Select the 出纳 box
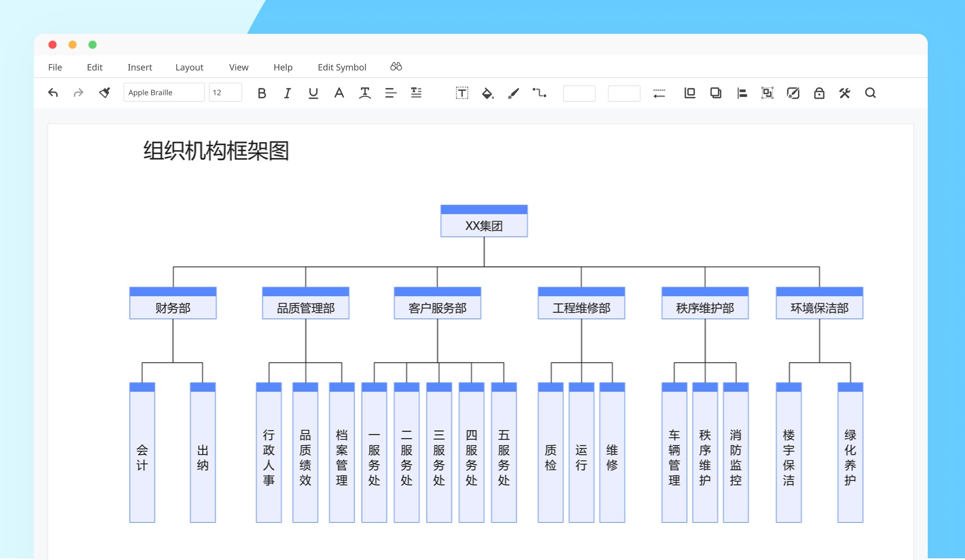The image size is (965, 560). tap(203, 453)
